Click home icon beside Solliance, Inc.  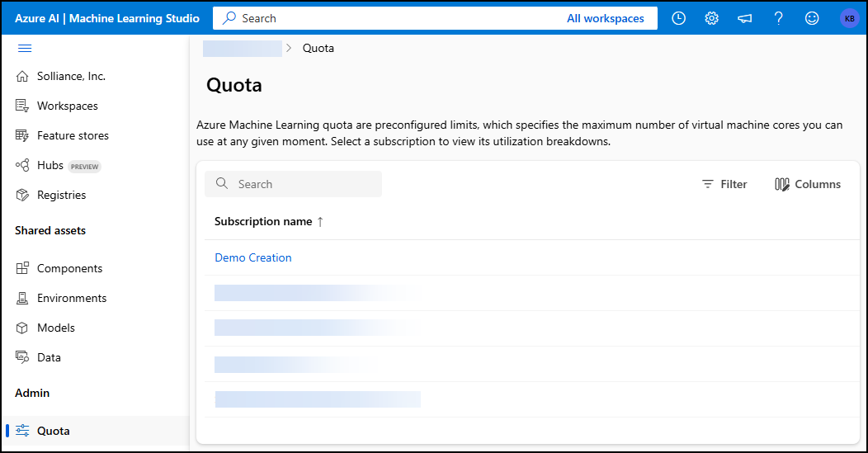coord(22,77)
